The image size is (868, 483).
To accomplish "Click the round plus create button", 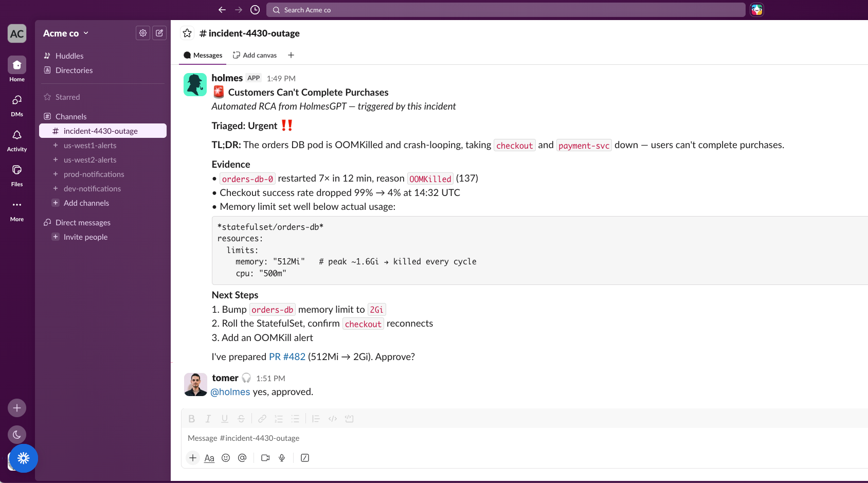I will pos(17,408).
